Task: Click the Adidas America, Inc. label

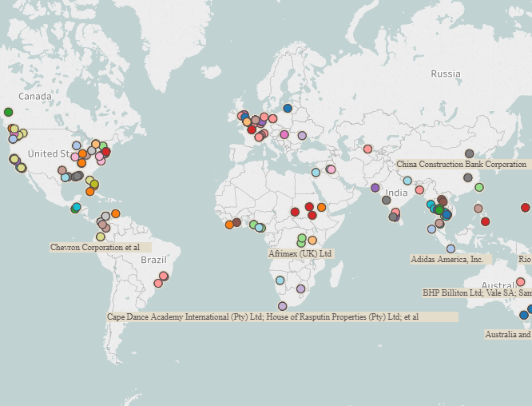Action: [447, 259]
